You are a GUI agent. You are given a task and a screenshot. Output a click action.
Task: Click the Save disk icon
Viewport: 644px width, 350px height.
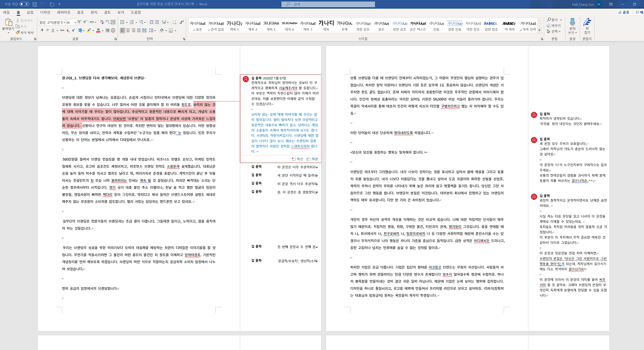34,4
